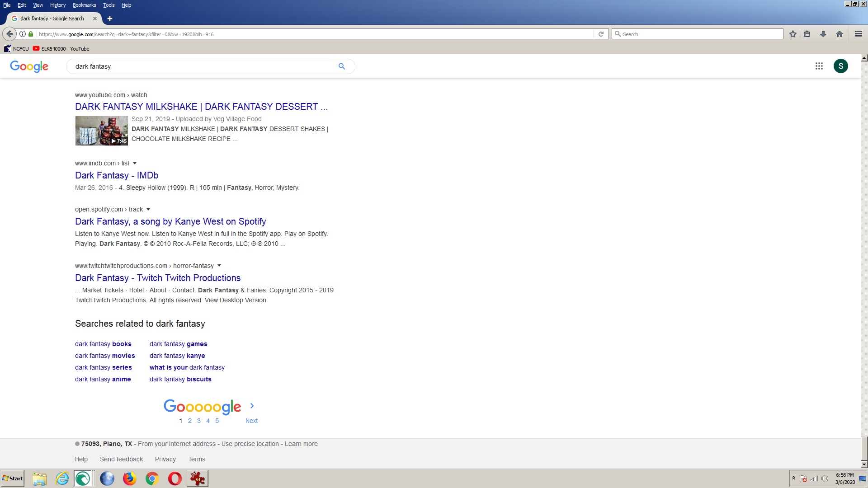Open Google apps grid
The image size is (868, 488).
click(x=819, y=66)
